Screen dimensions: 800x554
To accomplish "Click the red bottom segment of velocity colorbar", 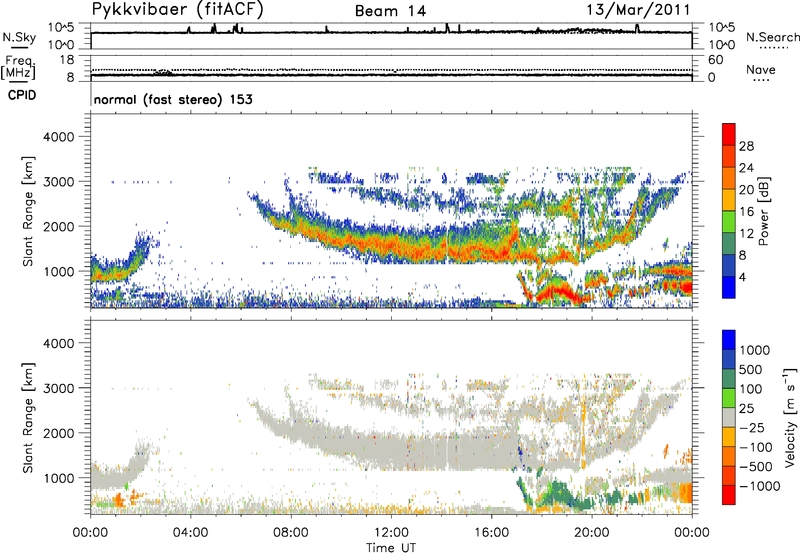I will click(x=729, y=495).
